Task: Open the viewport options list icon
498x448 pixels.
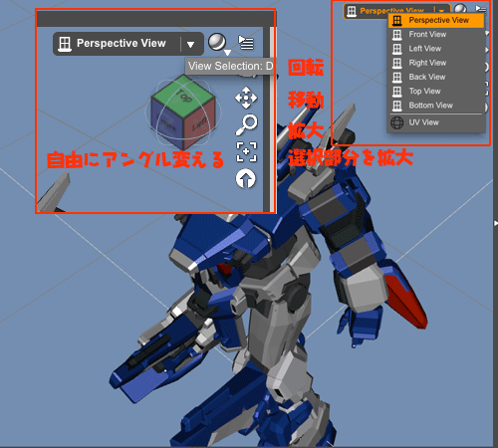Action: (x=246, y=43)
